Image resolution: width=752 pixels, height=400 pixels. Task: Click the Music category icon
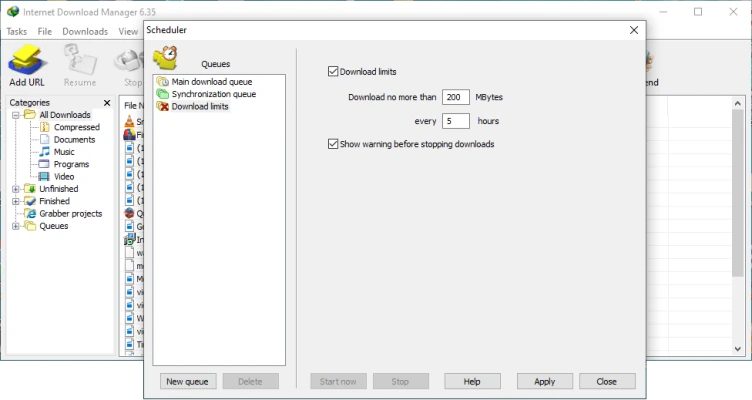pos(45,152)
